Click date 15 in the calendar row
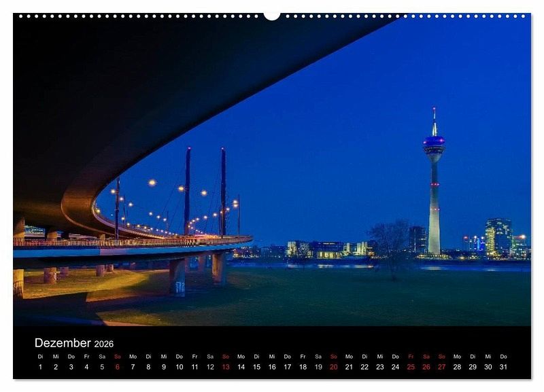The image size is (544, 392). pyautogui.click(x=256, y=367)
